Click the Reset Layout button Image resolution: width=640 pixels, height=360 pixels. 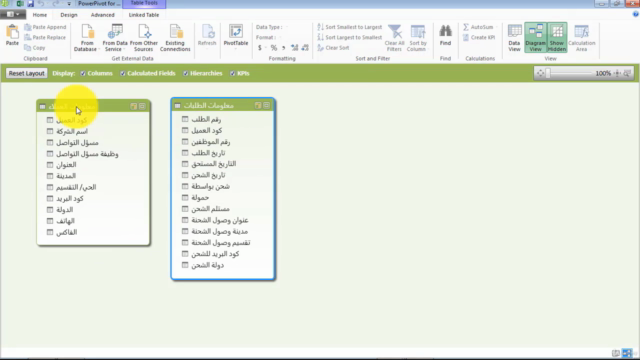pos(27,73)
